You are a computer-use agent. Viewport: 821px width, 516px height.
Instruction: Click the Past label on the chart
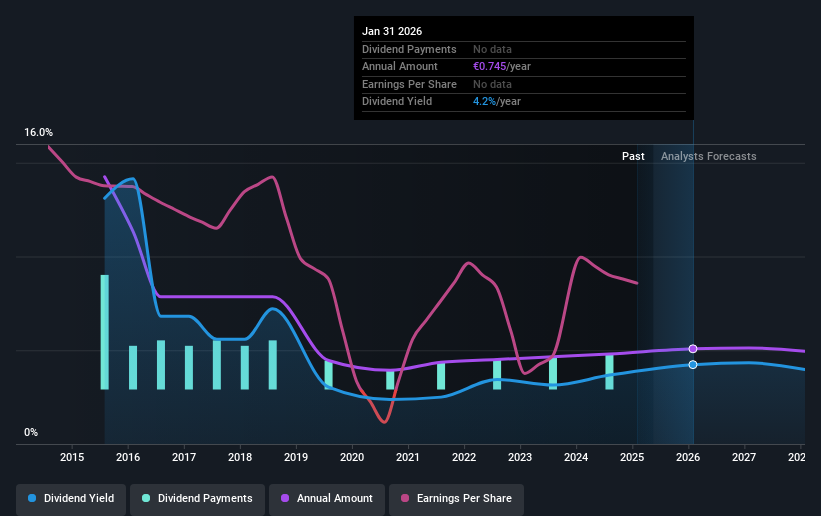(633, 156)
